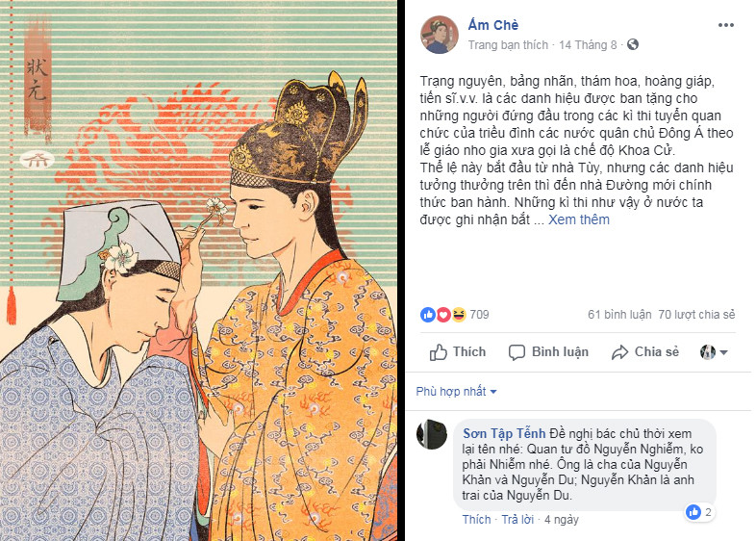Open the 14 Tháng 8 post timestamp
Image resolution: width=756 pixels, height=541 pixels.
point(588,45)
